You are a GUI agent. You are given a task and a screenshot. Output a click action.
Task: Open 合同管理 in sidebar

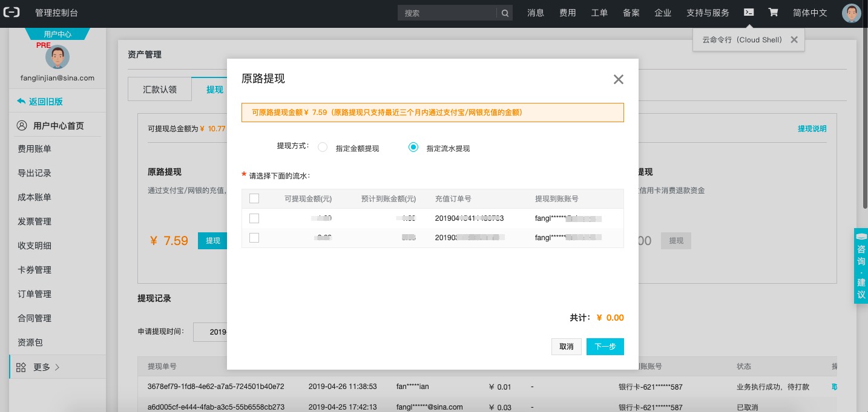click(35, 318)
